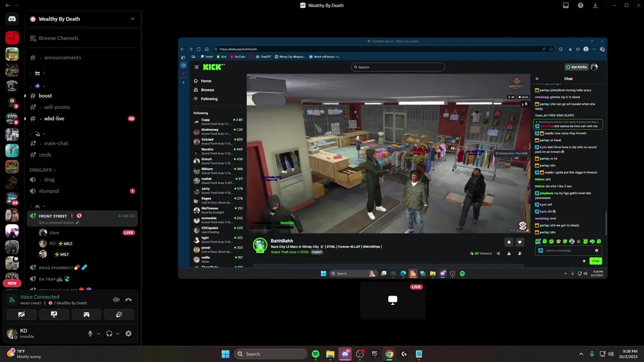
Task: Click Kick Browse nav item in the stream
Action: tap(207, 90)
